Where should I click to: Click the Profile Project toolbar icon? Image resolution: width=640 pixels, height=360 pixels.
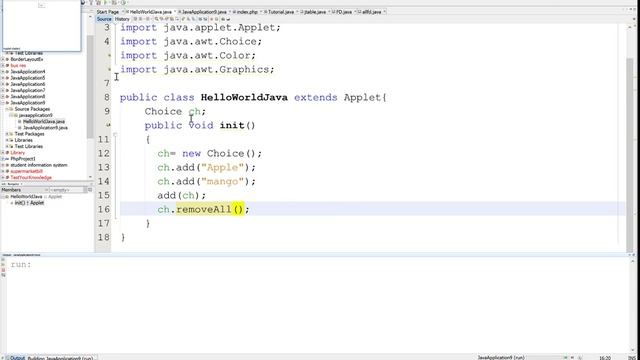pyautogui.click(x=122, y=2)
